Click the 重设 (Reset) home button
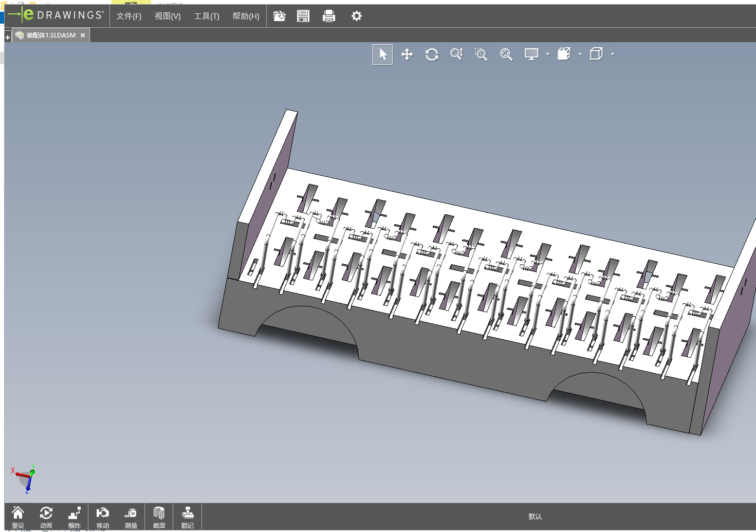 pyautogui.click(x=18, y=517)
